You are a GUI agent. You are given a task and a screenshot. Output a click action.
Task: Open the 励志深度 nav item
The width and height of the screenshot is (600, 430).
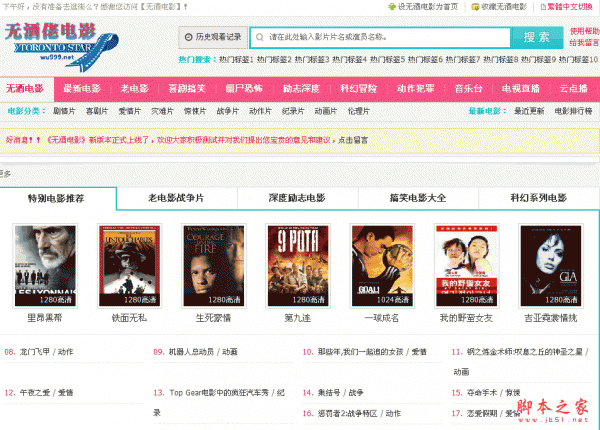pos(302,89)
